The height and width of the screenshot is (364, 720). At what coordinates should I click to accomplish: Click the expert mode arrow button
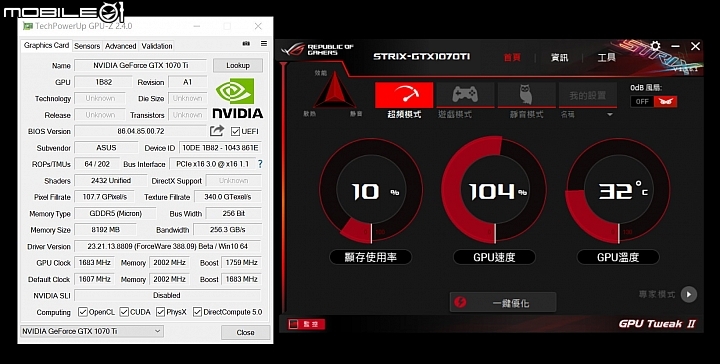coord(688,294)
